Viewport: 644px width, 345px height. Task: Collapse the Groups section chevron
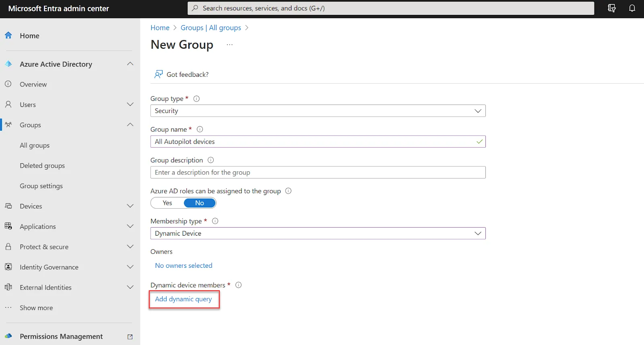[130, 125]
